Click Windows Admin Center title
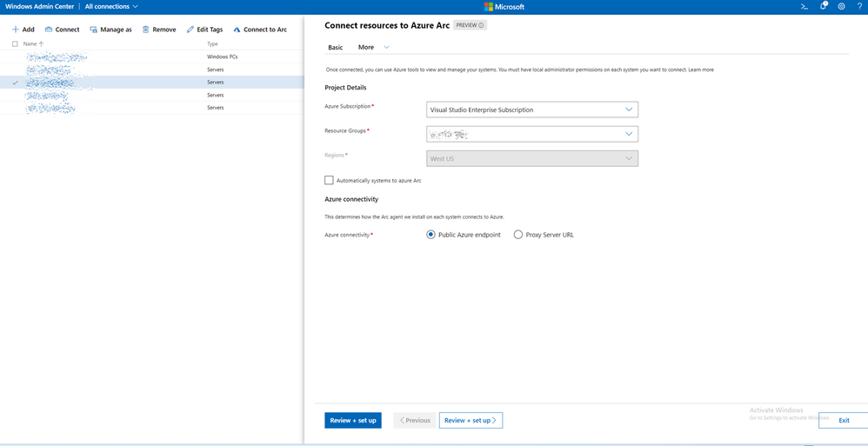Image resolution: width=868 pixels, height=446 pixels. click(x=39, y=7)
